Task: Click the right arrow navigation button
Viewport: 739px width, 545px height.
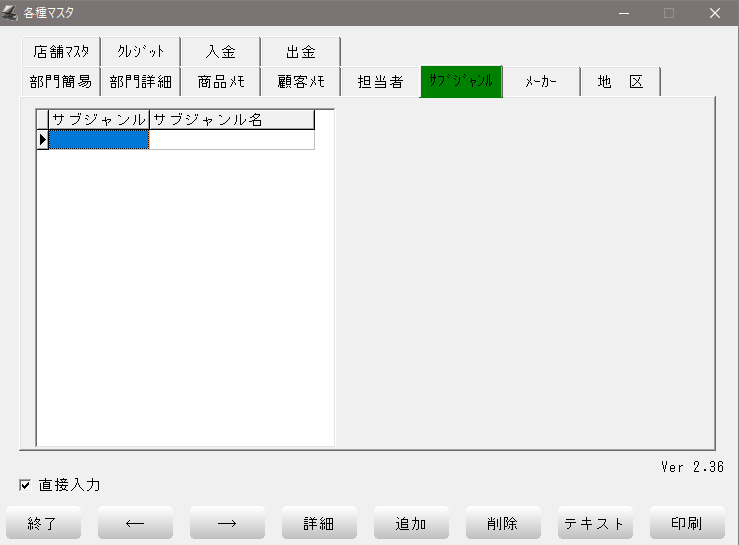Action: coord(227,523)
